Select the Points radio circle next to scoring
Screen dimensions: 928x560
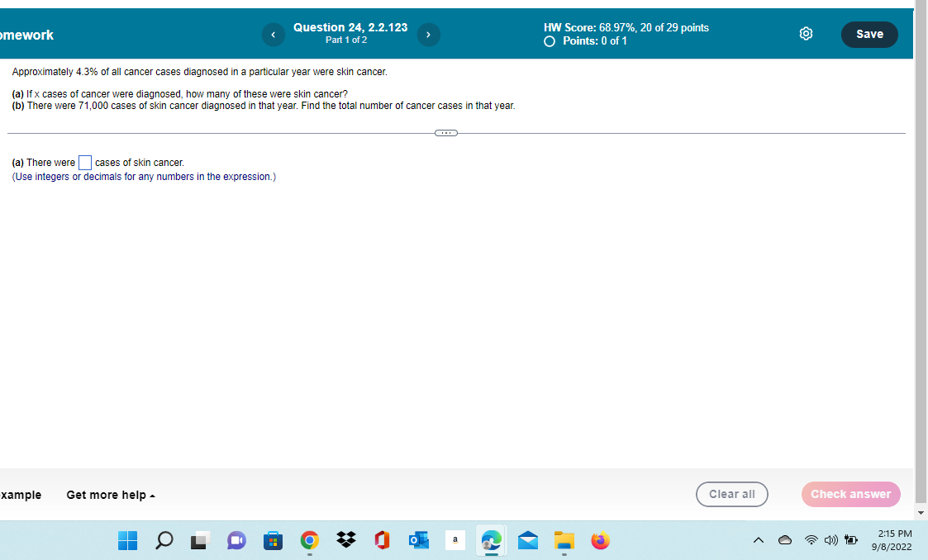(549, 40)
